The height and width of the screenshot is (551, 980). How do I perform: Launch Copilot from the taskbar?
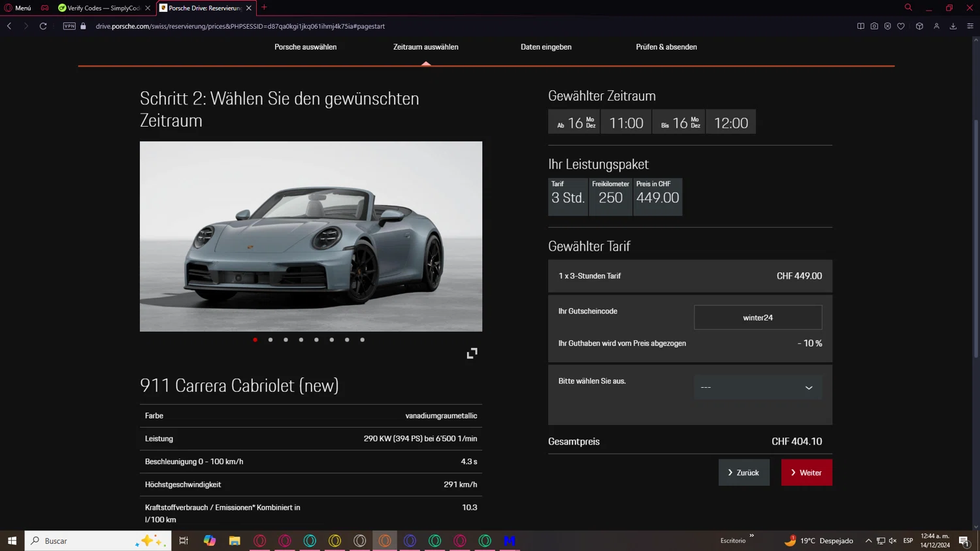[209, 541]
